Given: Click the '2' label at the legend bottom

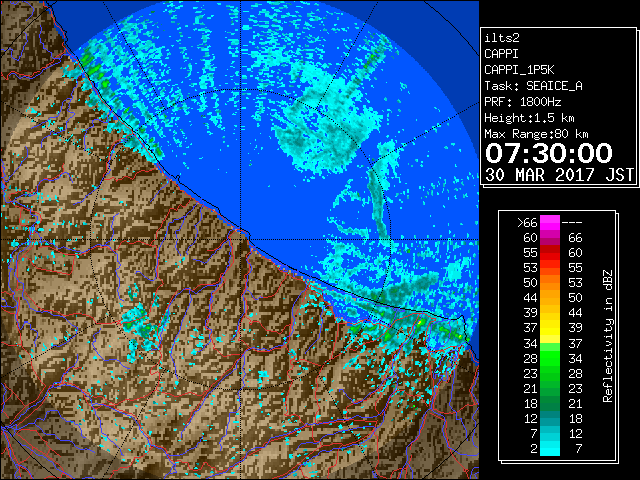Looking at the screenshot, I should [534, 448].
